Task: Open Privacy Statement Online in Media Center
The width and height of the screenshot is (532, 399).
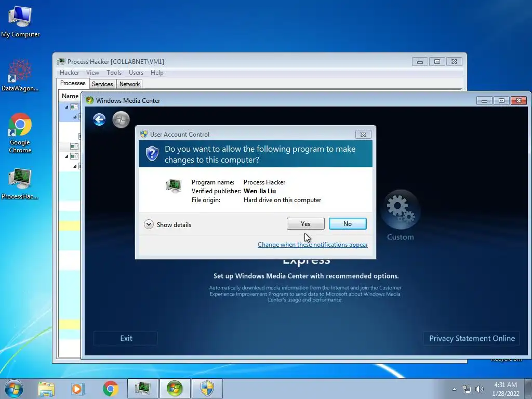Action: pyautogui.click(x=472, y=338)
